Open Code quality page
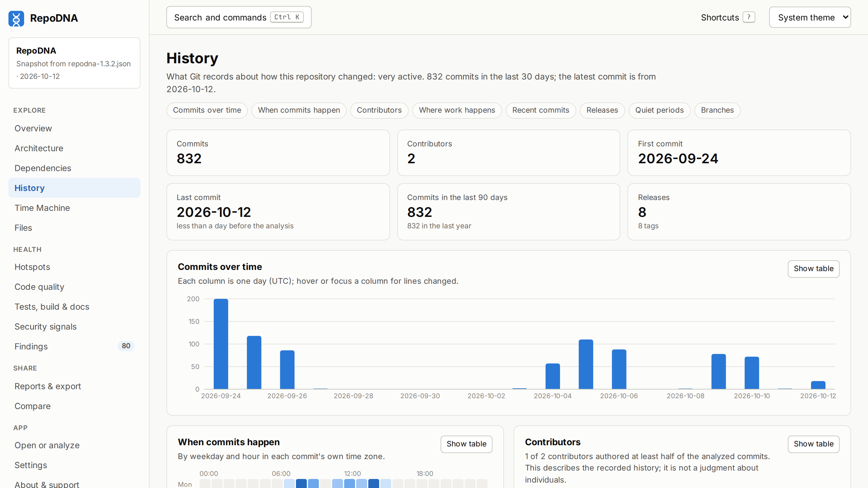Image resolution: width=868 pixels, height=488 pixels. (74, 287)
